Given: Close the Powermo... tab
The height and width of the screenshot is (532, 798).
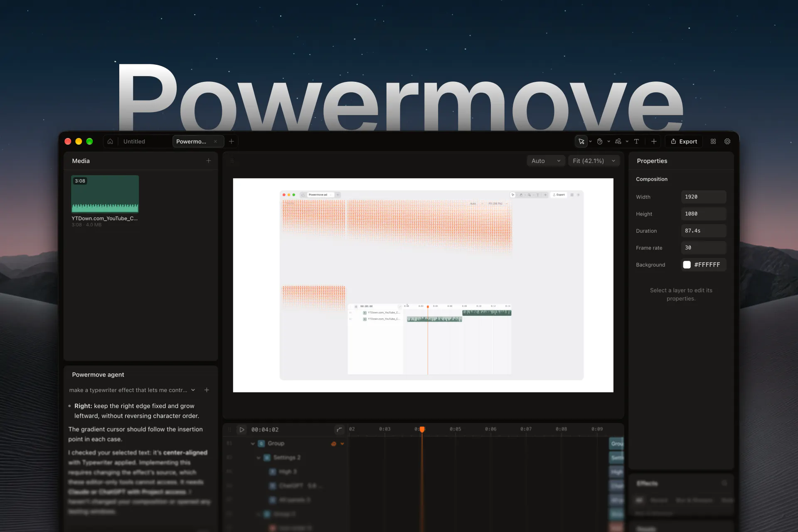Looking at the screenshot, I should point(215,141).
